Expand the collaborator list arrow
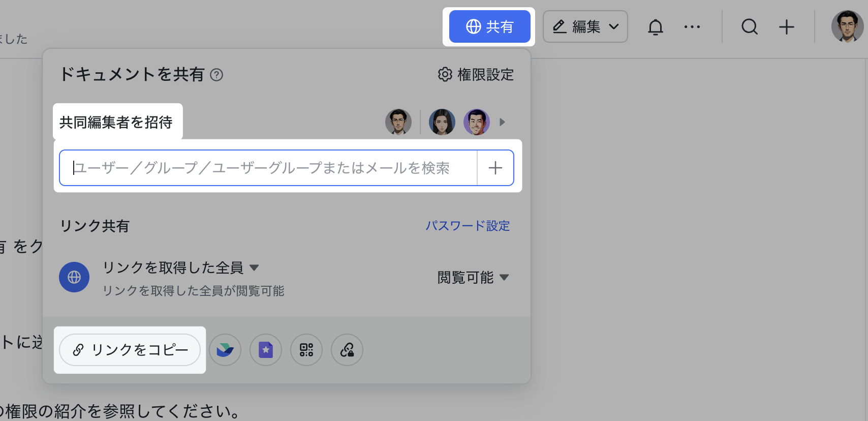868x421 pixels. tap(502, 122)
